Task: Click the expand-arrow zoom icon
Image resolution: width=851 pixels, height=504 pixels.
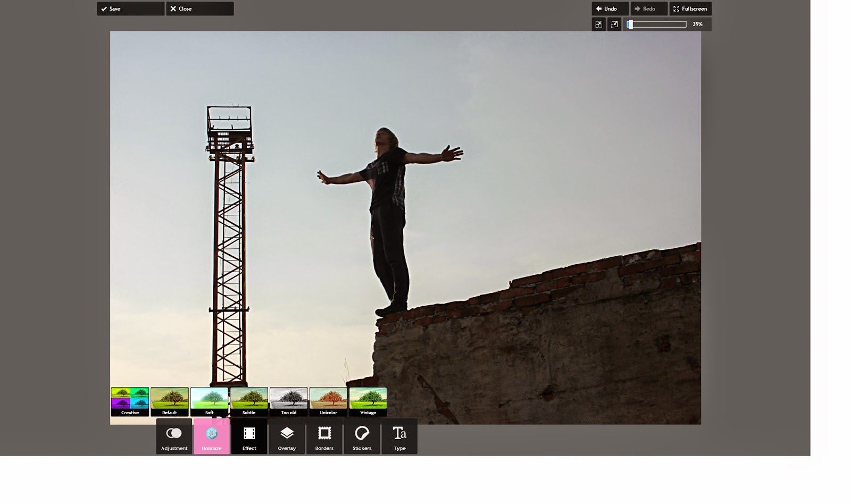Action: click(599, 24)
